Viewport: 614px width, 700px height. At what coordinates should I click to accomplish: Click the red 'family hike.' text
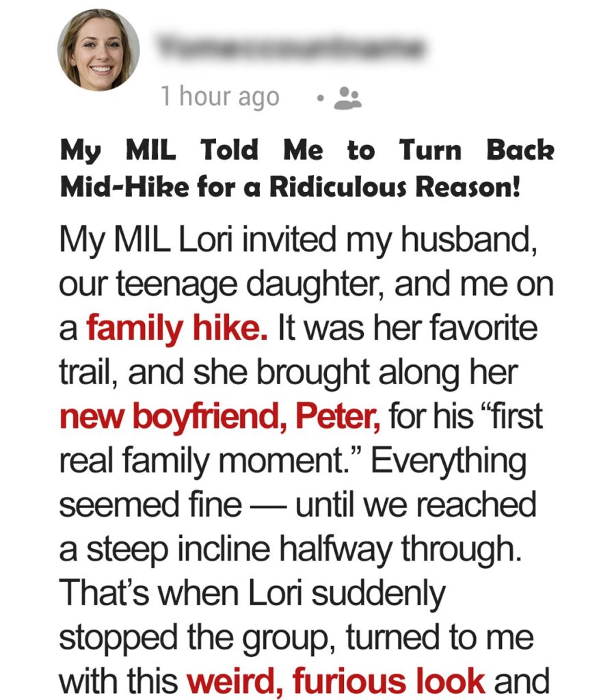[x=177, y=328]
